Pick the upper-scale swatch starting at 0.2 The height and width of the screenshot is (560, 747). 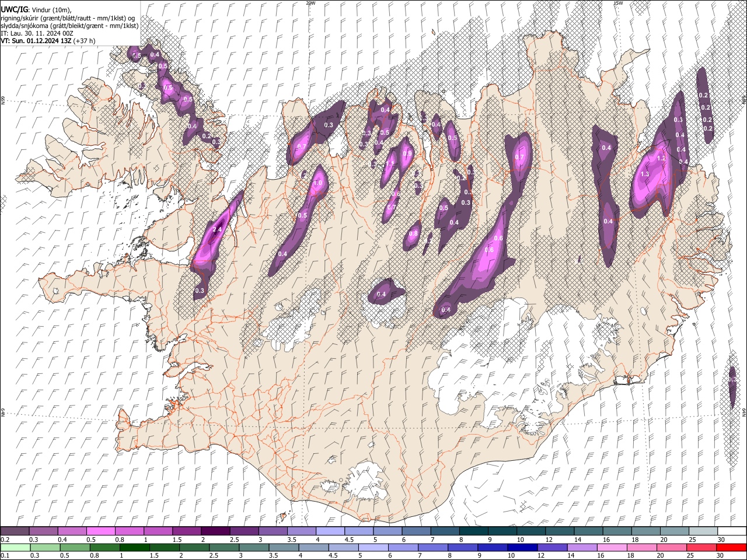click(15, 531)
